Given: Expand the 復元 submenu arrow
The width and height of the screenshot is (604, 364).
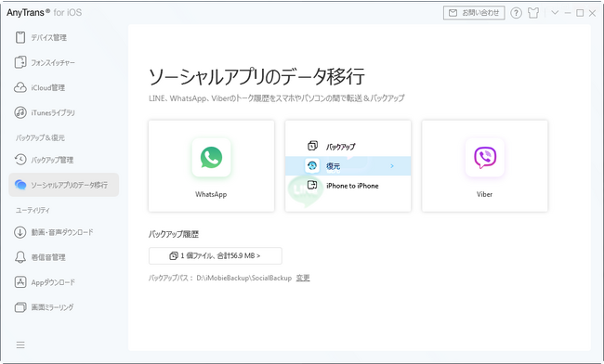Looking at the screenshot, I should pos(392,166).
